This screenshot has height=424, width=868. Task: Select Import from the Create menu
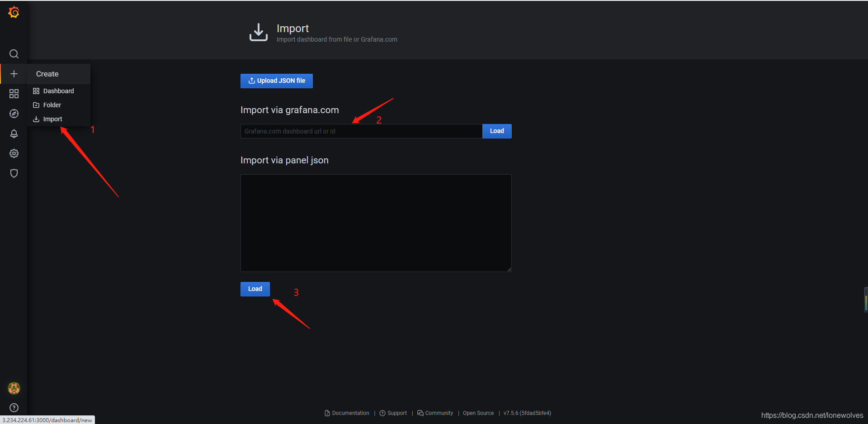pos(59,119)
